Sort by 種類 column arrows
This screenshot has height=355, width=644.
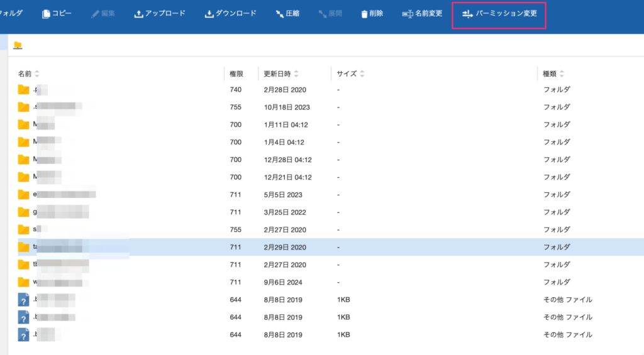[x=562, y=74]
